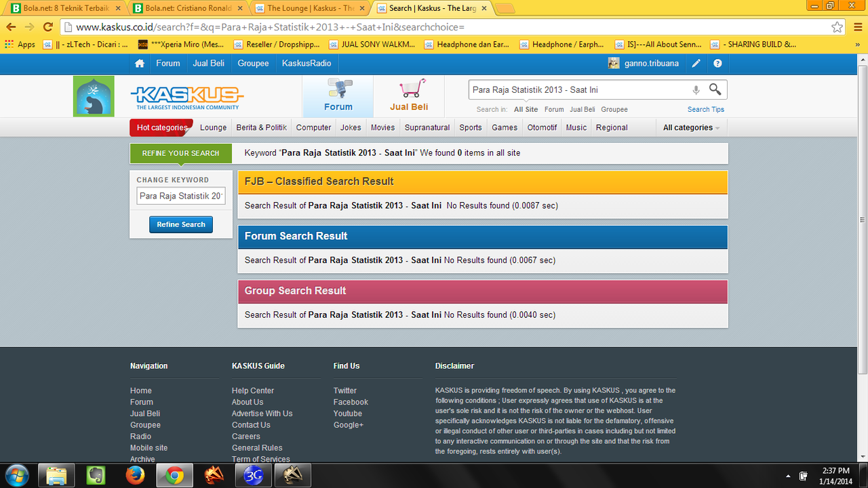Select the Forum section tab

338,96
